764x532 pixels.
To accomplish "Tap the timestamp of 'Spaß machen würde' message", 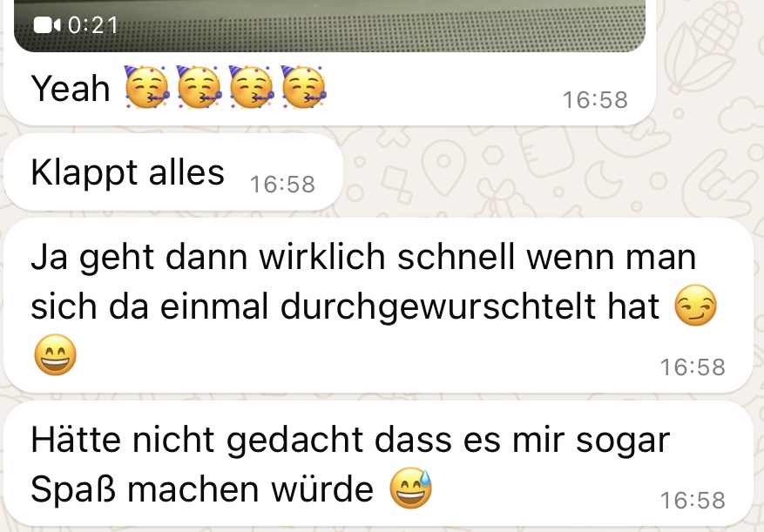I will pos(693,501).
